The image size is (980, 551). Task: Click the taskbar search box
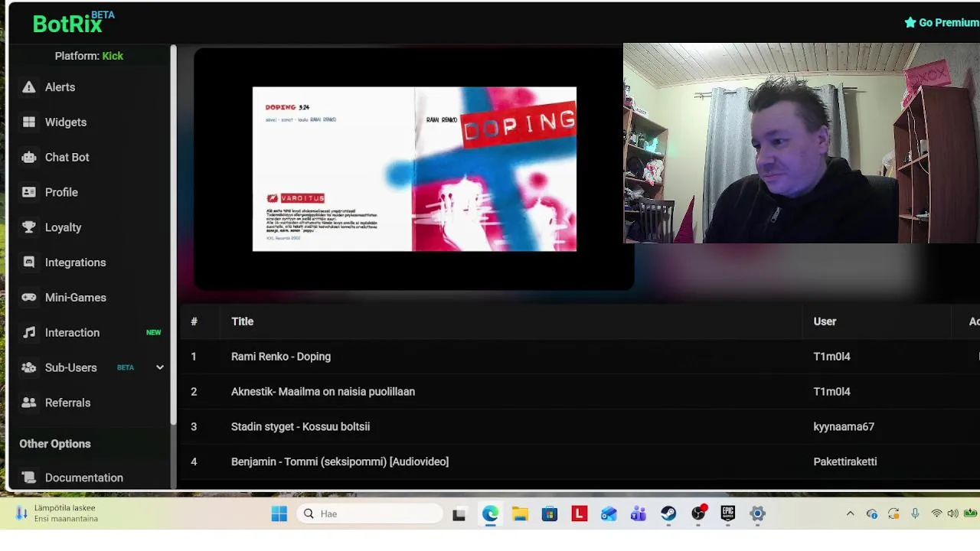(371, 514)
